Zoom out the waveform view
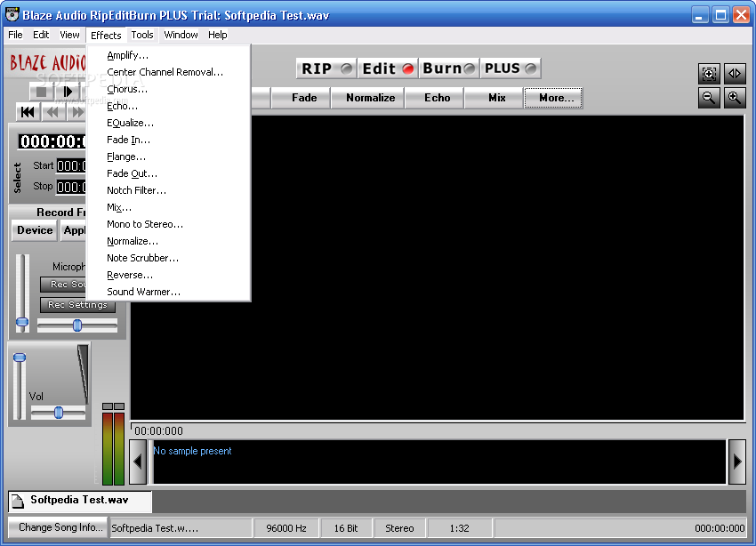This screenshot has width=756, height=546. (x=709, y=98)
